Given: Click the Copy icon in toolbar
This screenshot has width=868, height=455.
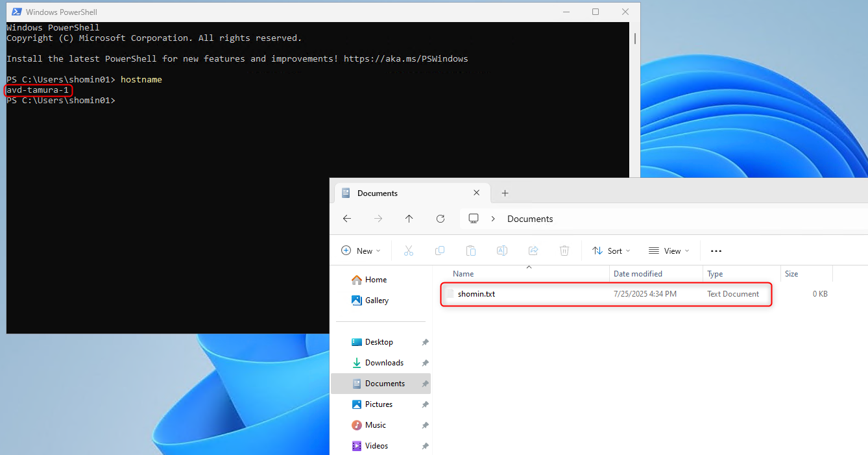Looking at the screenshot, I should tap(440, 251).
